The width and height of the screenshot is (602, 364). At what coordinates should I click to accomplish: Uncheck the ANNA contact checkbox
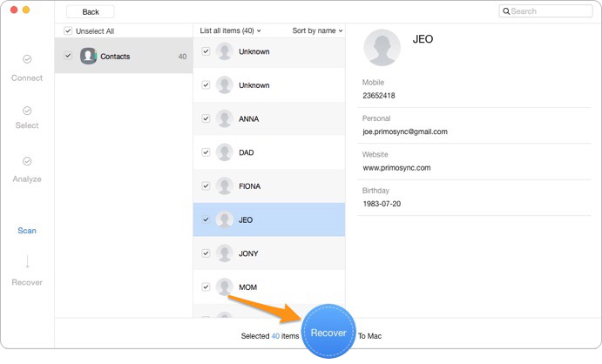pyautogui.click(x=206, y=118)
